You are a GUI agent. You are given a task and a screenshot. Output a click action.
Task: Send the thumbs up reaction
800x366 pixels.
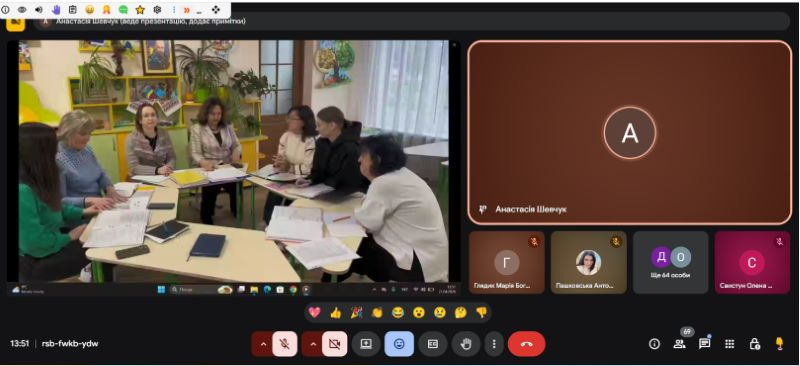pos(335,312)
